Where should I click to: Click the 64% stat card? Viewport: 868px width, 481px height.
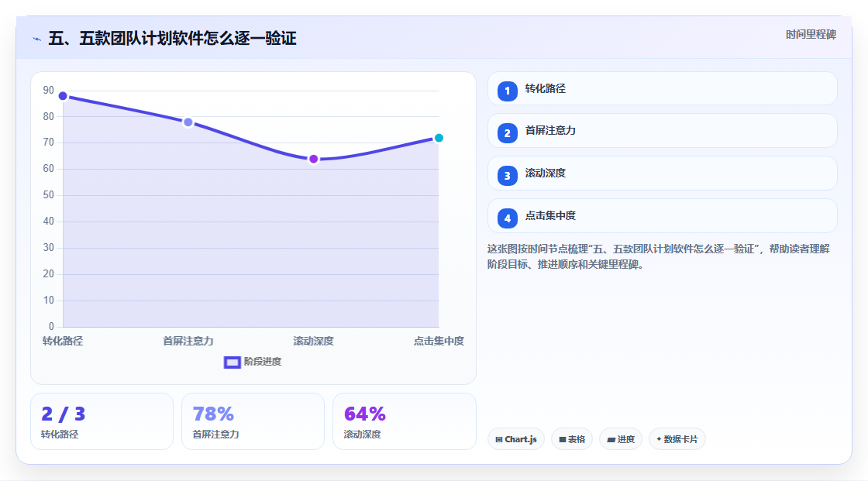click(404, 421)
